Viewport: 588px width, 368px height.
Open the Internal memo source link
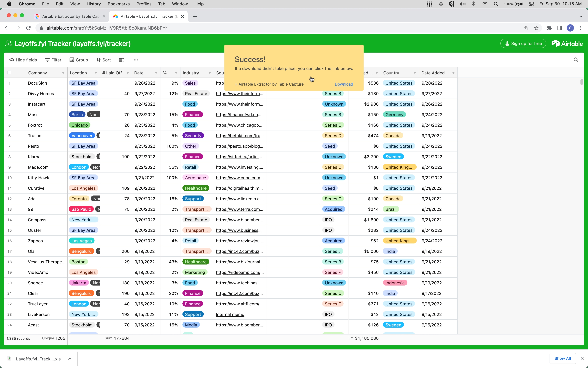[230, 314]
